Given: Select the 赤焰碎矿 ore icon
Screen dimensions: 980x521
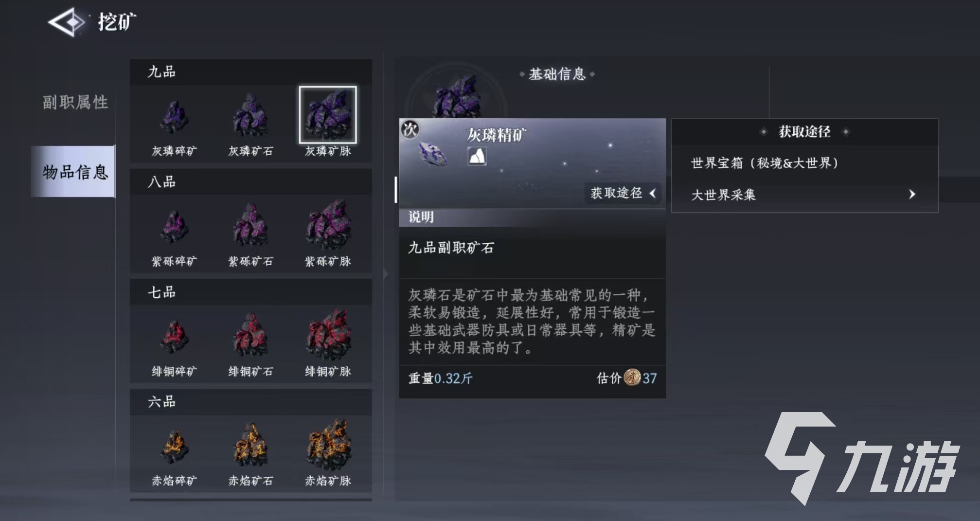Looking at the screenshot, I should tap(174, 447).
